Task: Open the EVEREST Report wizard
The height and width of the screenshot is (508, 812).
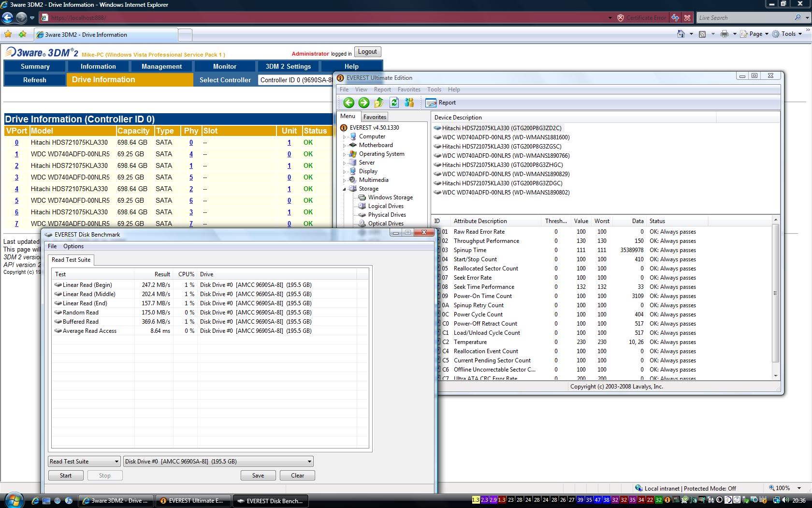Action: (x=441, y=103)
